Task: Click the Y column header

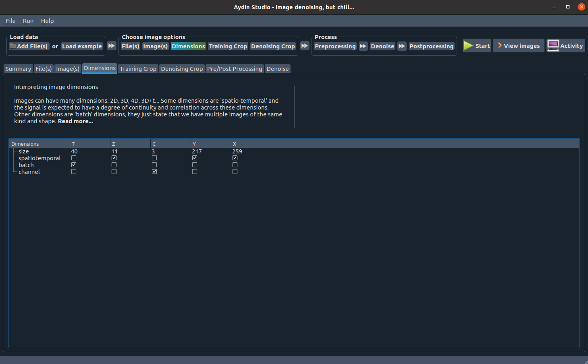Action: (x=211, y=144)
